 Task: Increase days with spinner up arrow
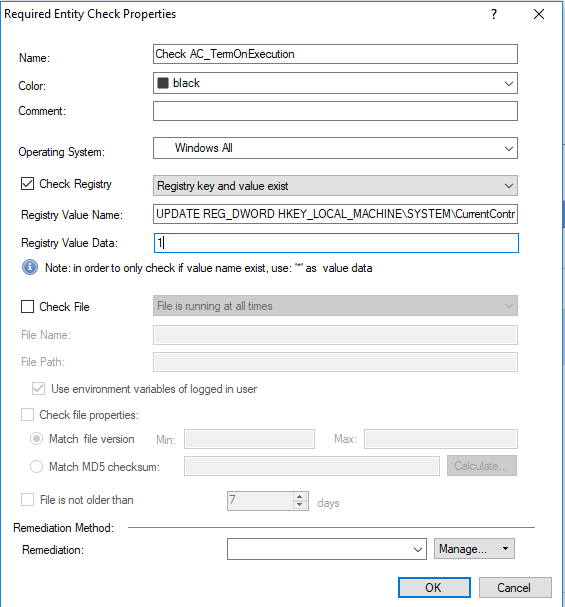300,497
